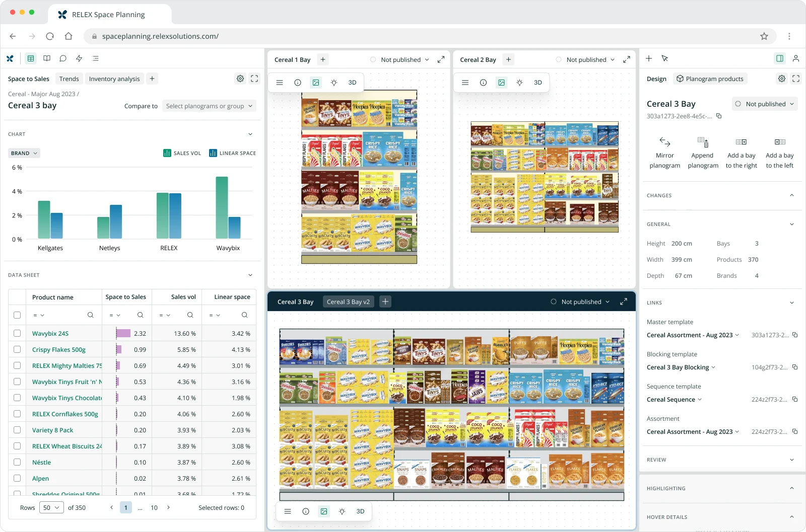Open the Cereal 3 Bay v2 tab
Screen dimensions: 806x532
[348, 302]
